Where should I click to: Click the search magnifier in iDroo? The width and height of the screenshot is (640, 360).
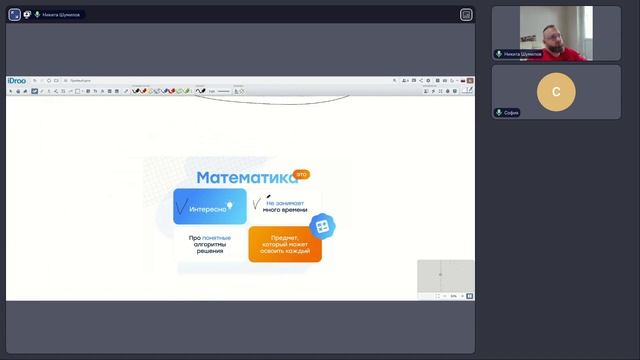(394, 80)
